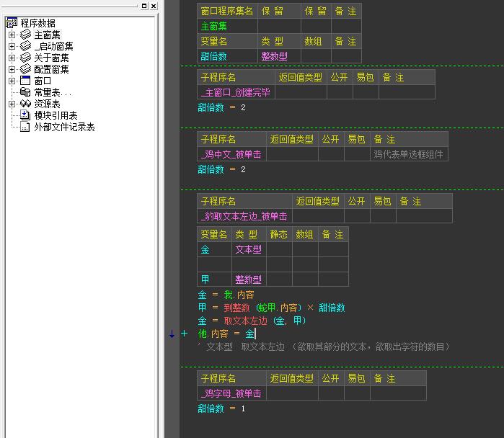Screen dimensions: 504x438
Task: Expand the 主窗集 tree node
Action: [x=12, y=35]
